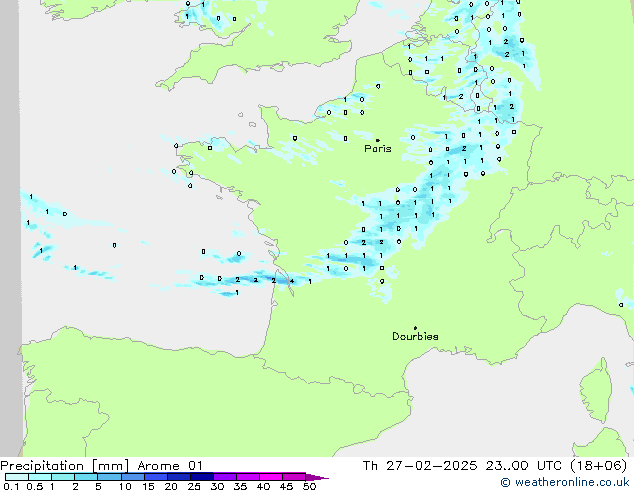Image resolution: width=634 pixels, height=490 pixels.
Task: Click the Dourbies city label
Action: 415,336
